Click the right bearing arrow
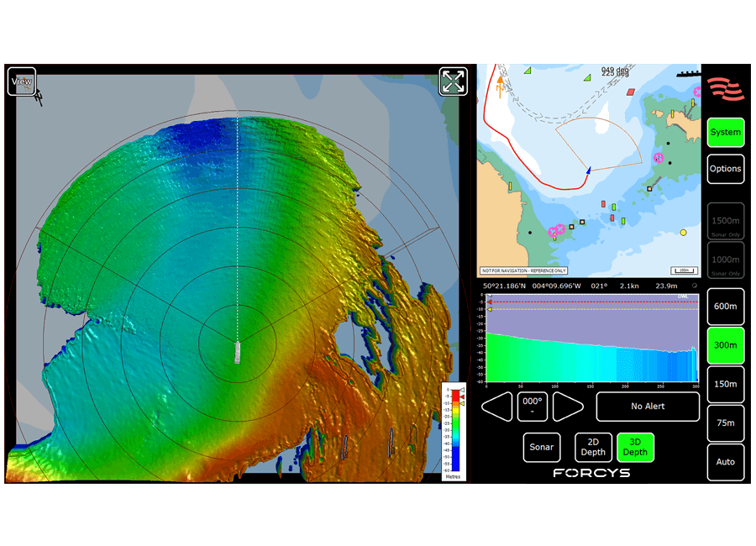This screenshot has height=546, width=756. (568, 407)
